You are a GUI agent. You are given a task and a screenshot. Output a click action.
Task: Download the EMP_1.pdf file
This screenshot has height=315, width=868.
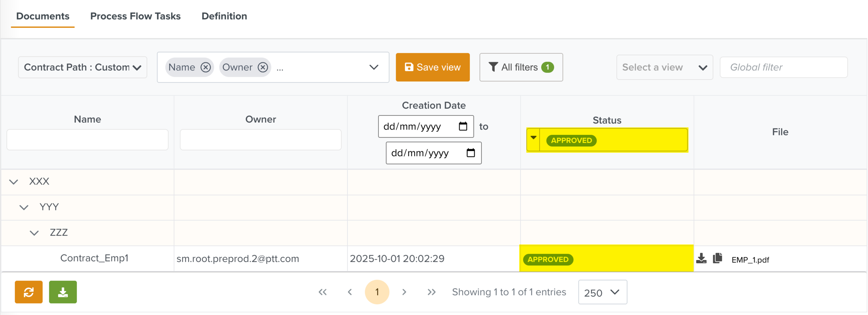[701, 258]
